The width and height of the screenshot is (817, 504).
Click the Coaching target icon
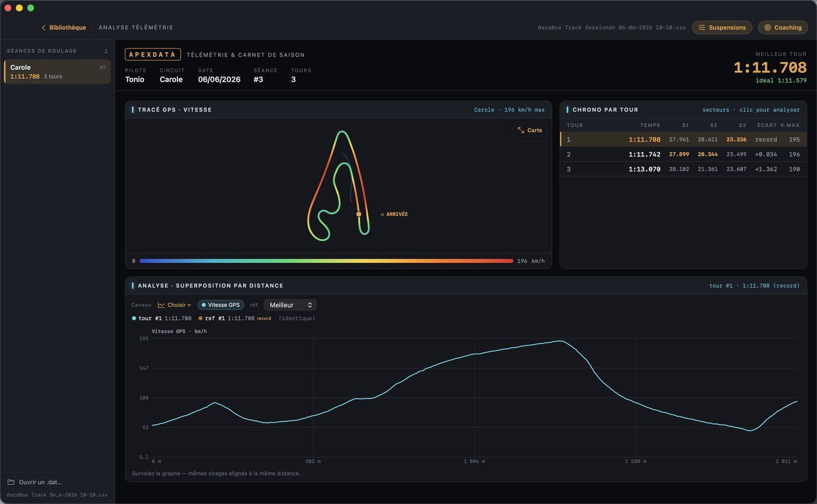tap(767, 28)
